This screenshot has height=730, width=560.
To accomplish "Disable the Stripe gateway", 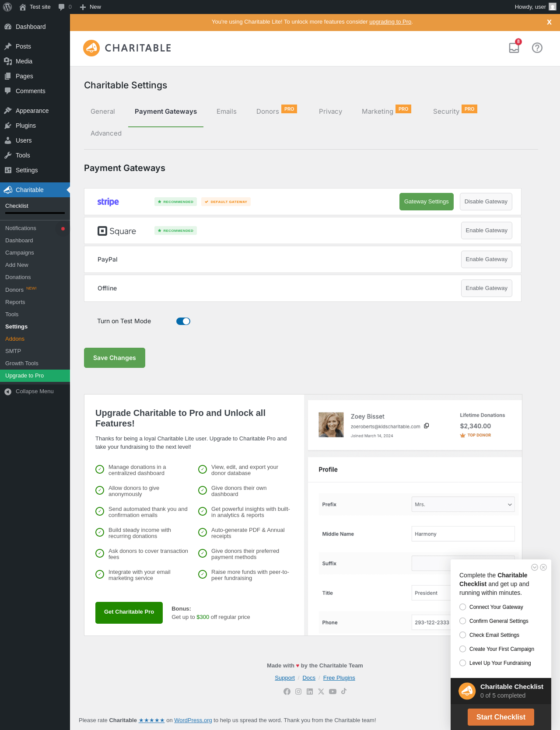I will coord(486,202).
